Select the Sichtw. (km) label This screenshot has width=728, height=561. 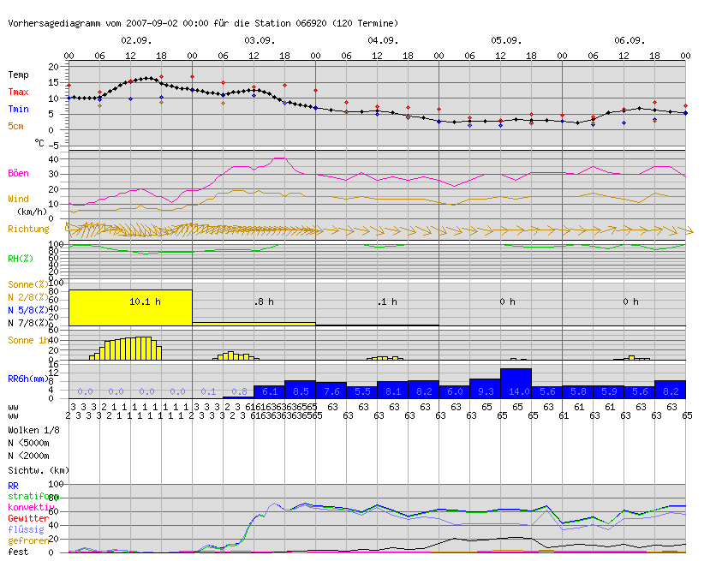[37, 470]
